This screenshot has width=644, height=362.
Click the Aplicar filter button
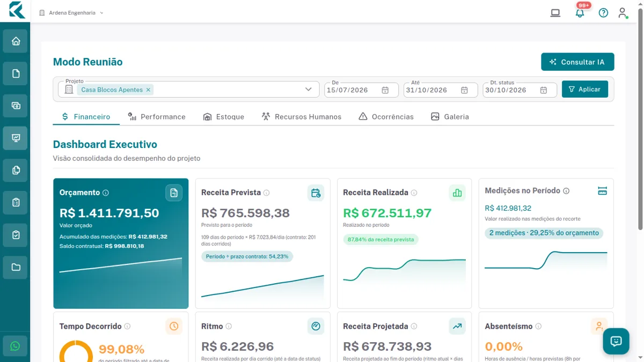(585, 89)
